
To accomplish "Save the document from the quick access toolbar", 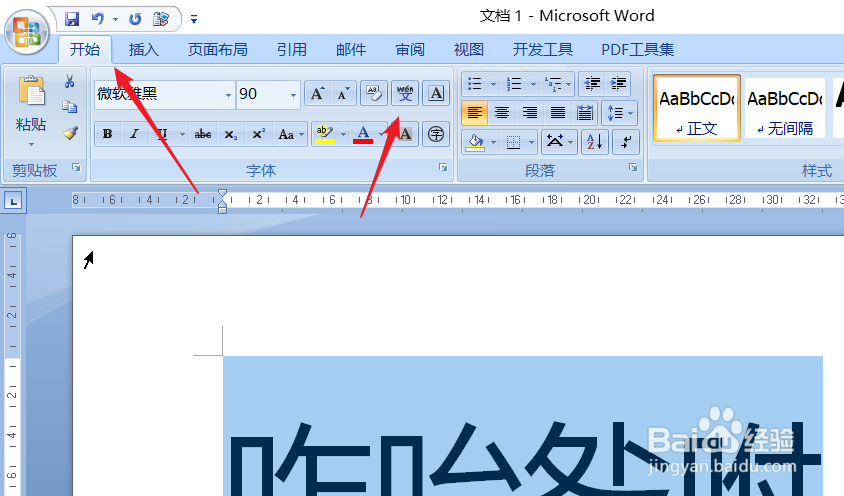I will tap(72, 19).
